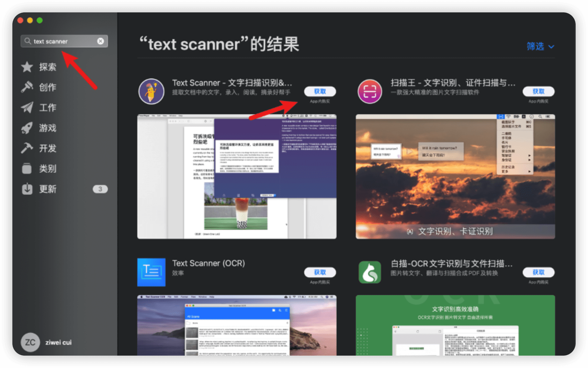Switch to the 开发 Develop section
Viewport: 588px width, 368px height.
coord(47,148)
